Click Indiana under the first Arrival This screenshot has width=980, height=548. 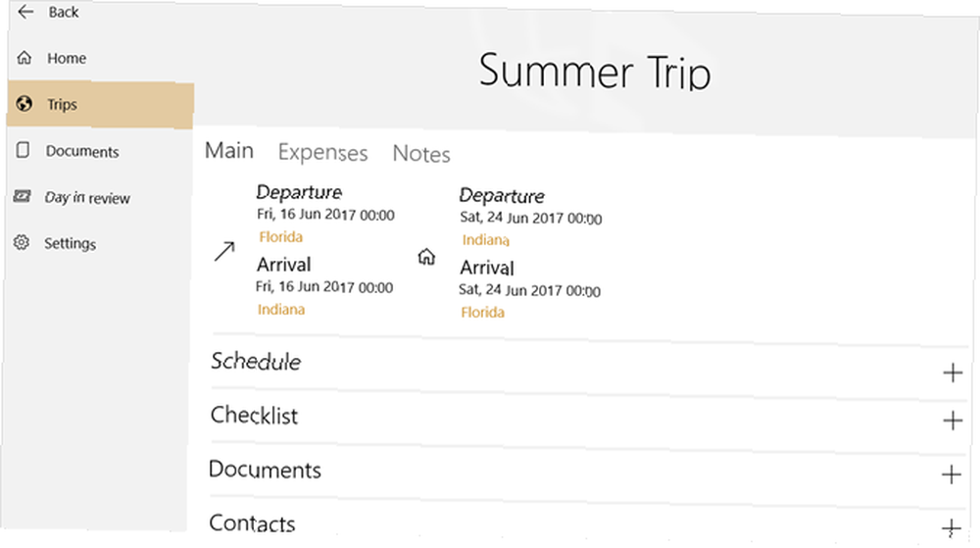[281, 310]
